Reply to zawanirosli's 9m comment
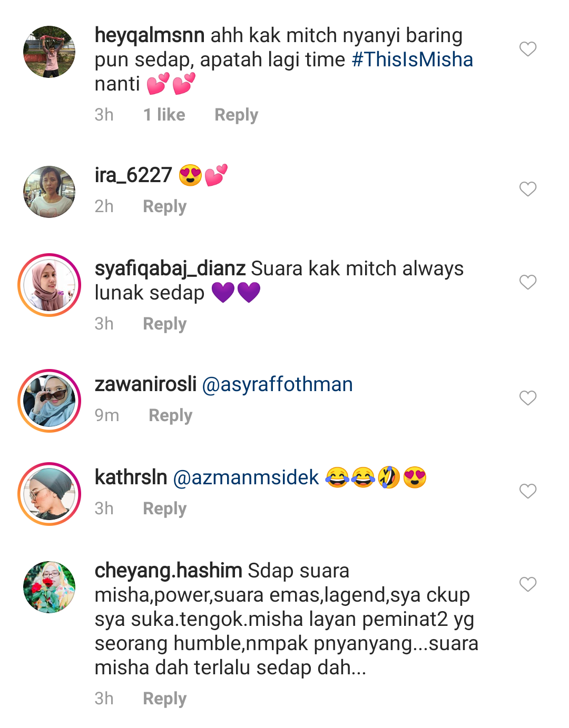569x728 pixels. (171, 415)
